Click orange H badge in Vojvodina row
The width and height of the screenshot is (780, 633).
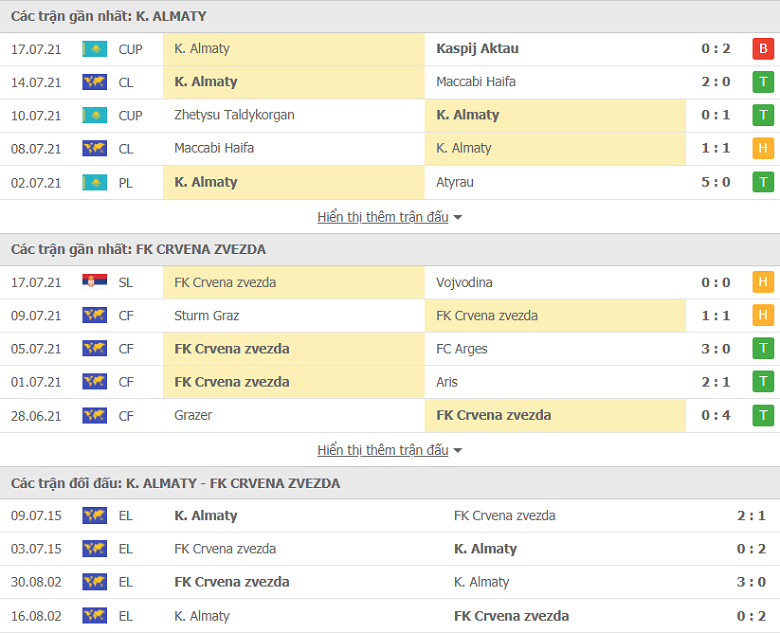(x=763, y=282)
